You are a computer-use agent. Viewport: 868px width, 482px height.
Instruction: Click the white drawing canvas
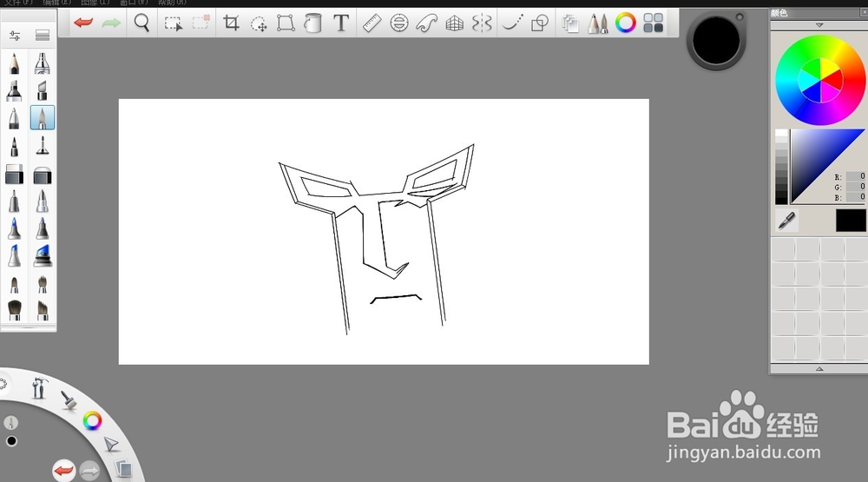(x=384, y=232)
